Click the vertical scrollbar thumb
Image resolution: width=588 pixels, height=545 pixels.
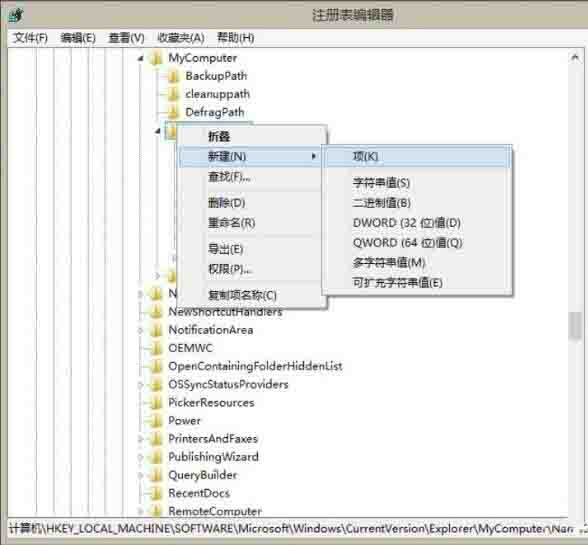point(575,325)
